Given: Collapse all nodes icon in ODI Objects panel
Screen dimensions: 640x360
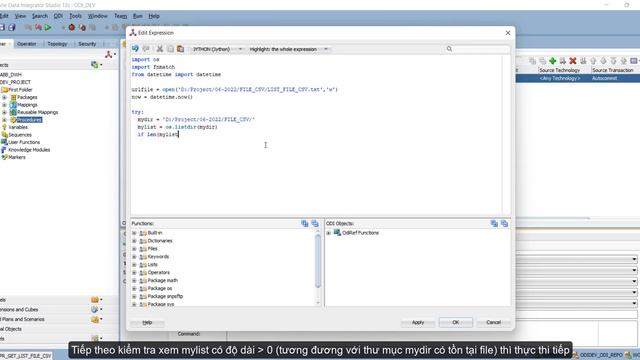Looking at the screenshot, I should coord(504,223).
